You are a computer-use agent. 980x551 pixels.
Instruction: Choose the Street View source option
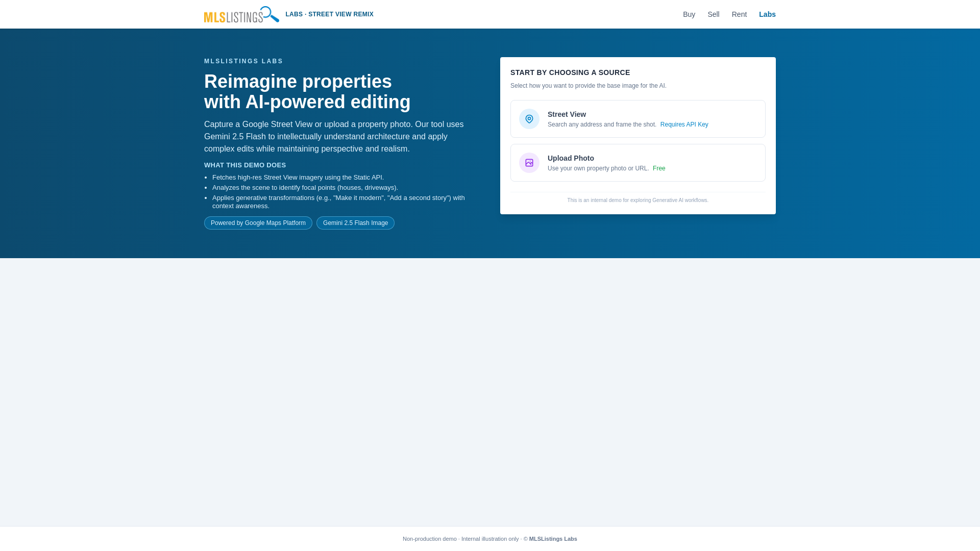[x=638, y=119]
